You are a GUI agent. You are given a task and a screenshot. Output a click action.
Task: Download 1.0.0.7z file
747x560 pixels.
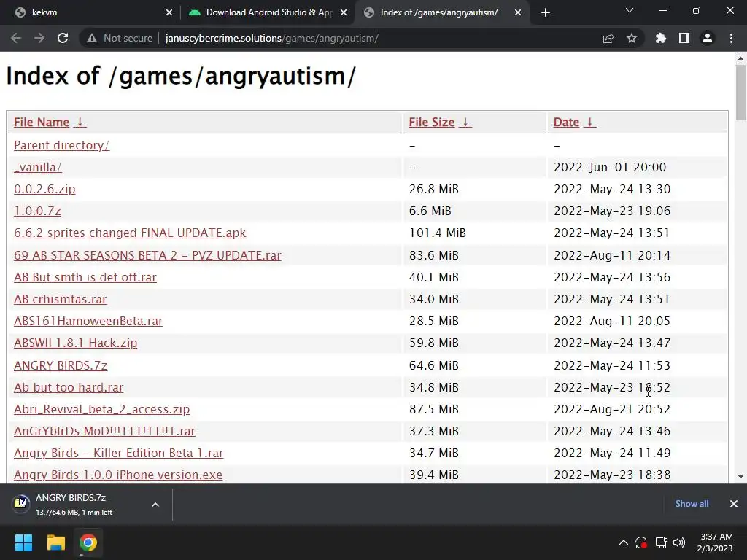click(37, 211)
